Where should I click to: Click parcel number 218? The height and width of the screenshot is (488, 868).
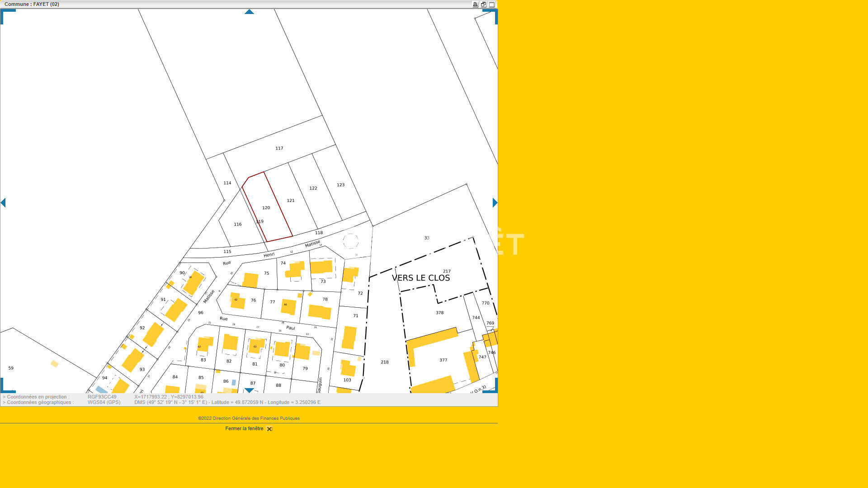pyautogui.click(x=385, y=362)
